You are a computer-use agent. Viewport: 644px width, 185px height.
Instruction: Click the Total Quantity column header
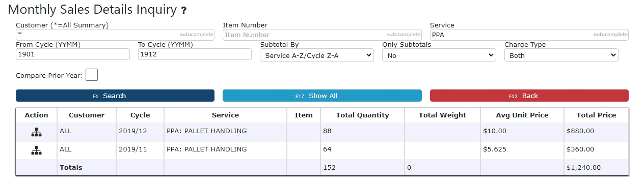[x=362, y=115]
